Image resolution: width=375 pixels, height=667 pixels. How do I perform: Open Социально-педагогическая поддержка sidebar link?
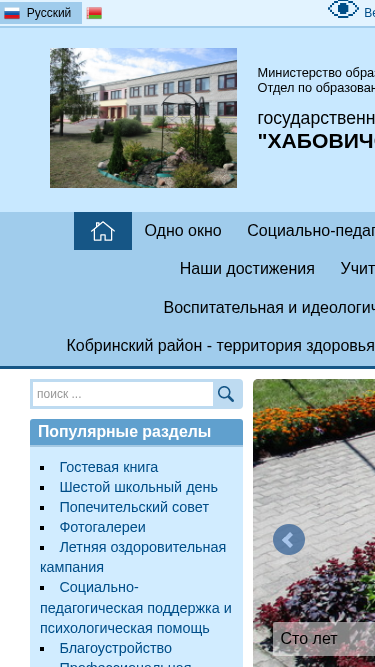coord(136,608)
